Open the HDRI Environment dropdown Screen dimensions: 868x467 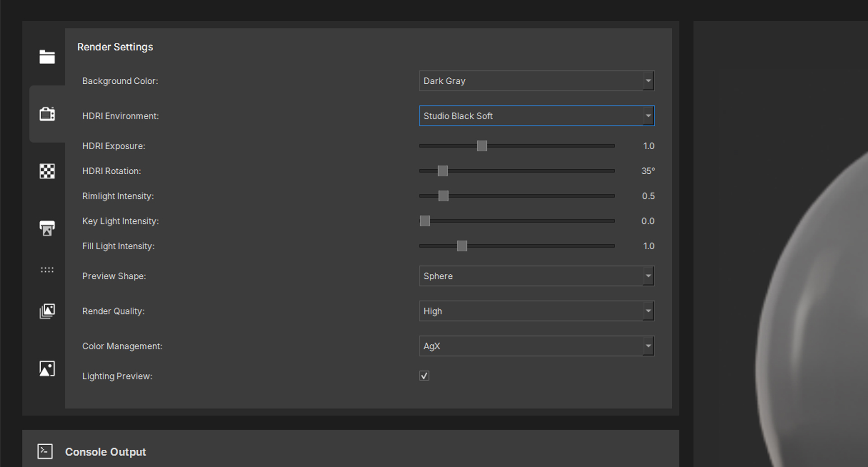tap(537, 116)
